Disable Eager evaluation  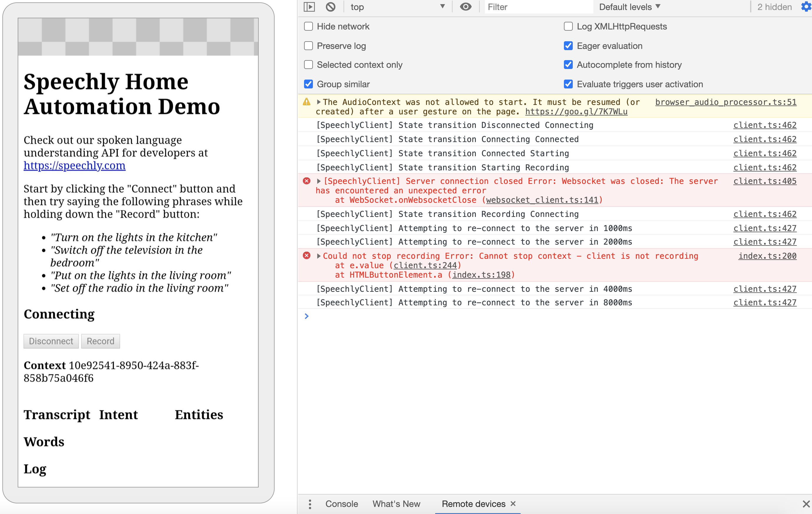click(x=568, y=46)
